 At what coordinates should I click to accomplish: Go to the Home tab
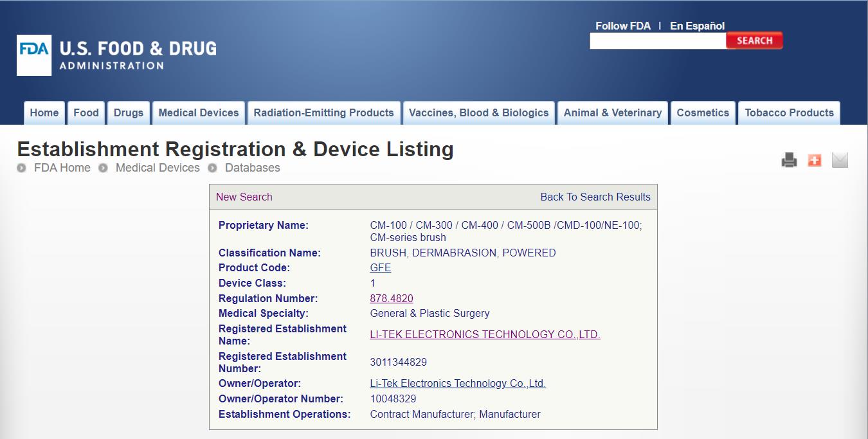pos(44,112)
